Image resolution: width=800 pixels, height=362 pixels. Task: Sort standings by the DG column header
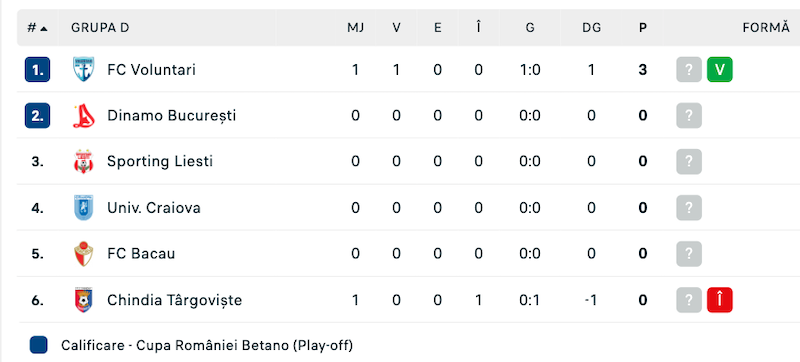tap(591, 28)
